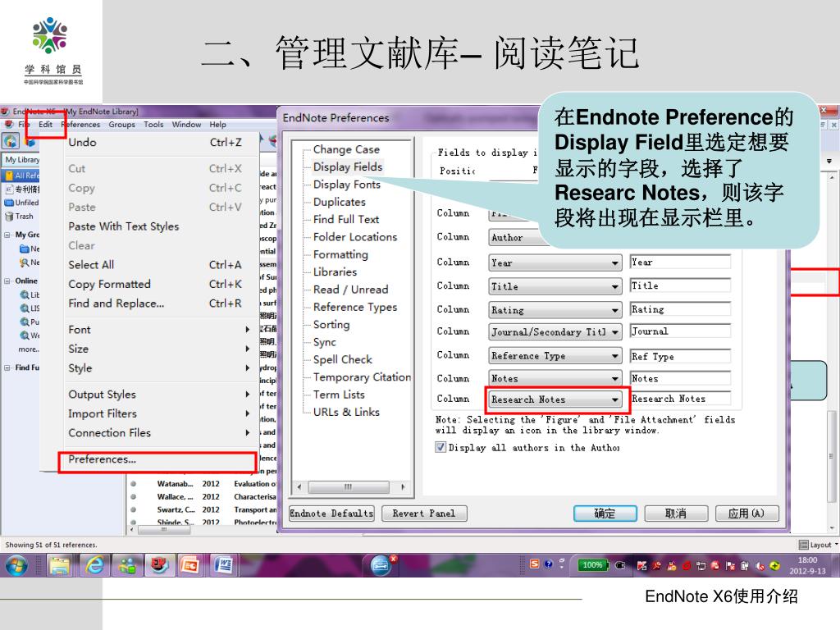The image size is (840, 630).
Task: Open the Journal/Secondary Title dropdown
Action: (x=615, y=332)
